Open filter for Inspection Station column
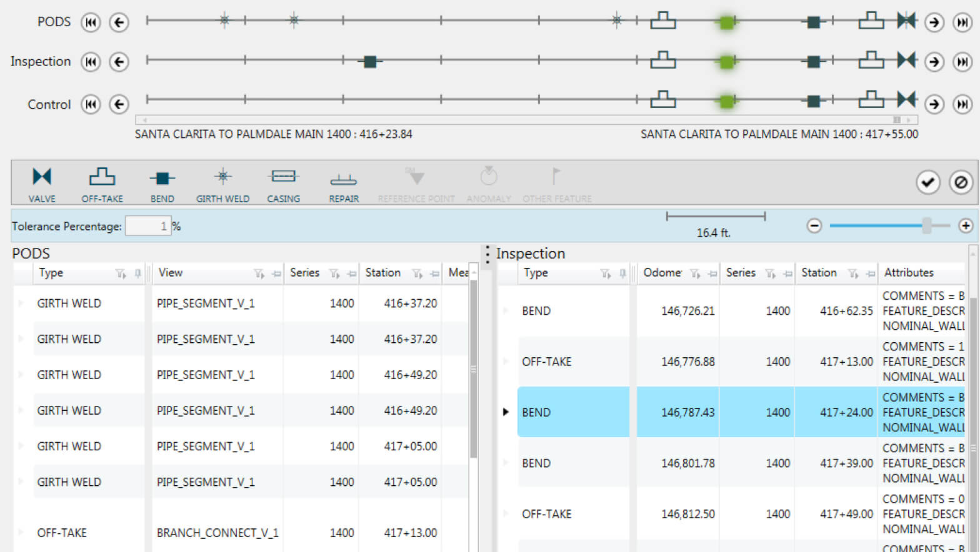 click(x=852, y=274)
